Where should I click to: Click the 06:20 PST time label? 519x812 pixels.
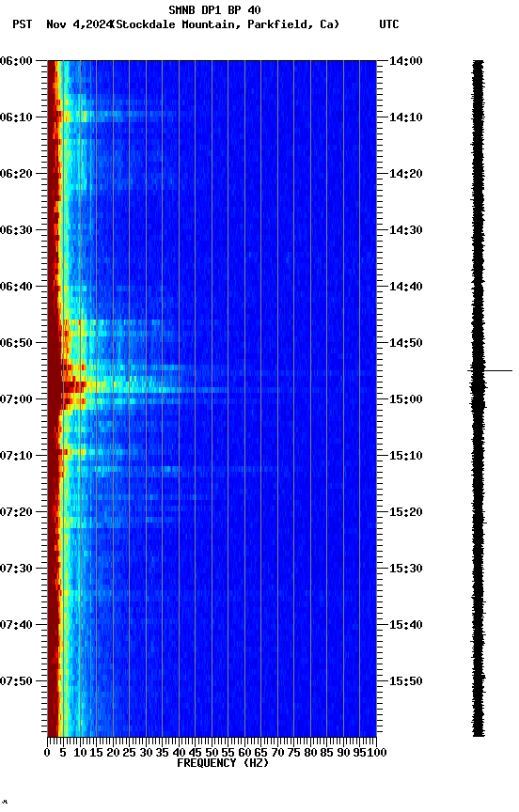[16, 174]
